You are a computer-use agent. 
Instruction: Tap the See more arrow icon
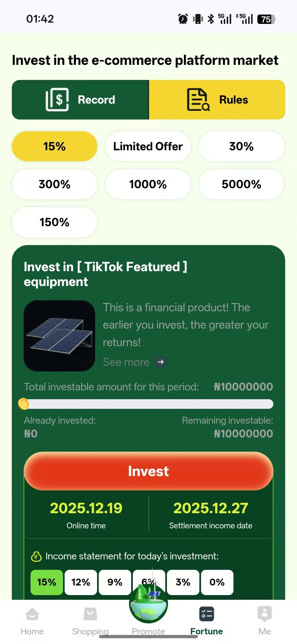pos(161,362)
